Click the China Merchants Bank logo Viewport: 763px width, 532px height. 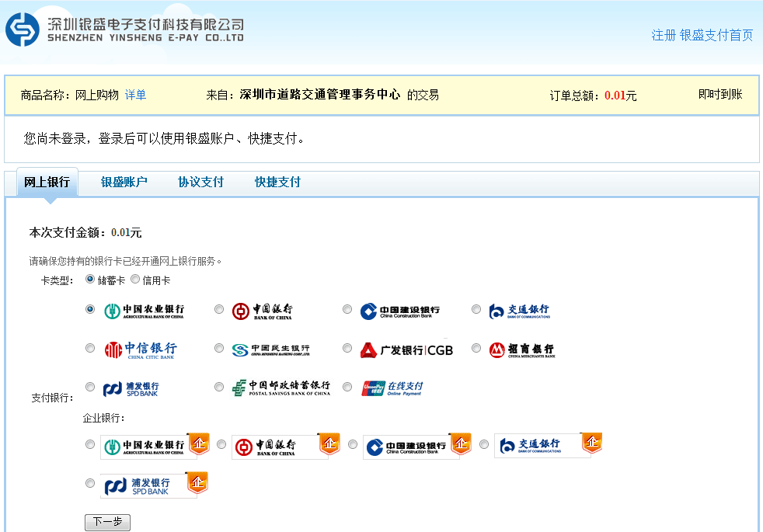point(521,349)
